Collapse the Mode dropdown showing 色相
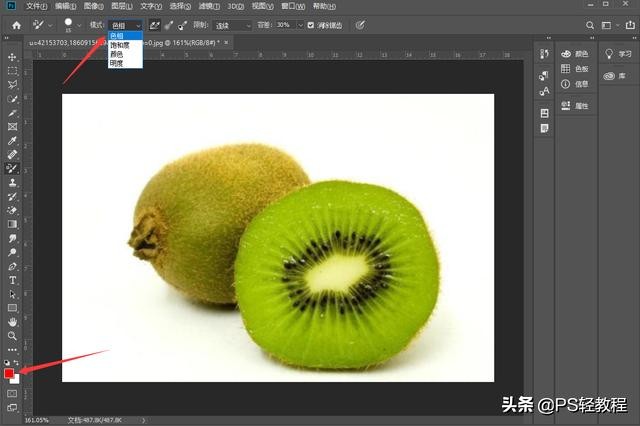The height and width of the screenshot is (426, 640). 126,25
